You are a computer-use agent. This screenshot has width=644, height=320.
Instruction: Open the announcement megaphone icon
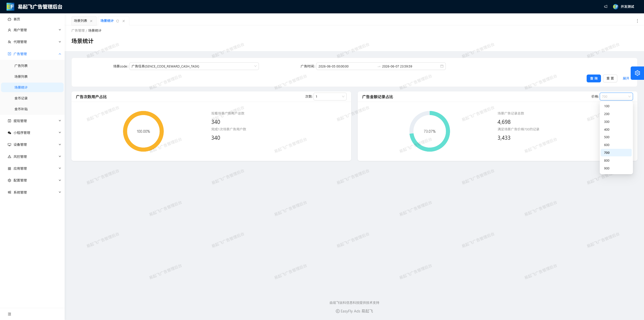coord(606,7)
